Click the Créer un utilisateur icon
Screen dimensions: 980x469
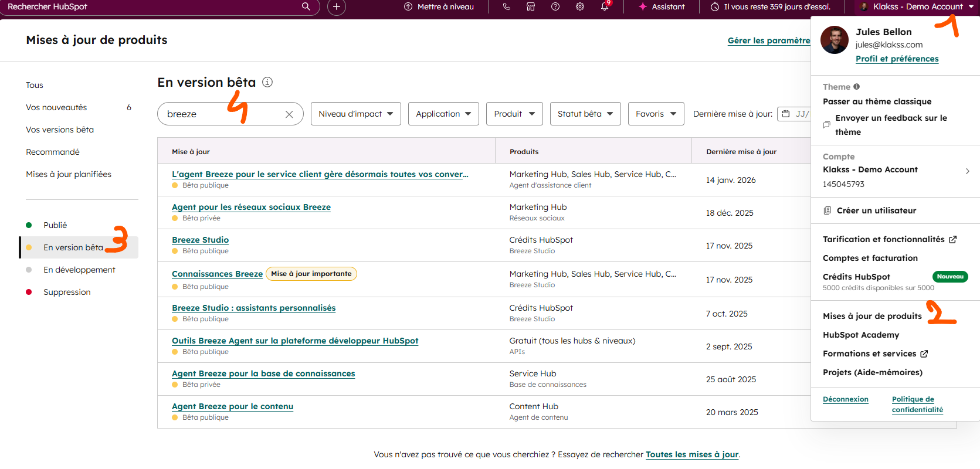[x=828, y=210]
